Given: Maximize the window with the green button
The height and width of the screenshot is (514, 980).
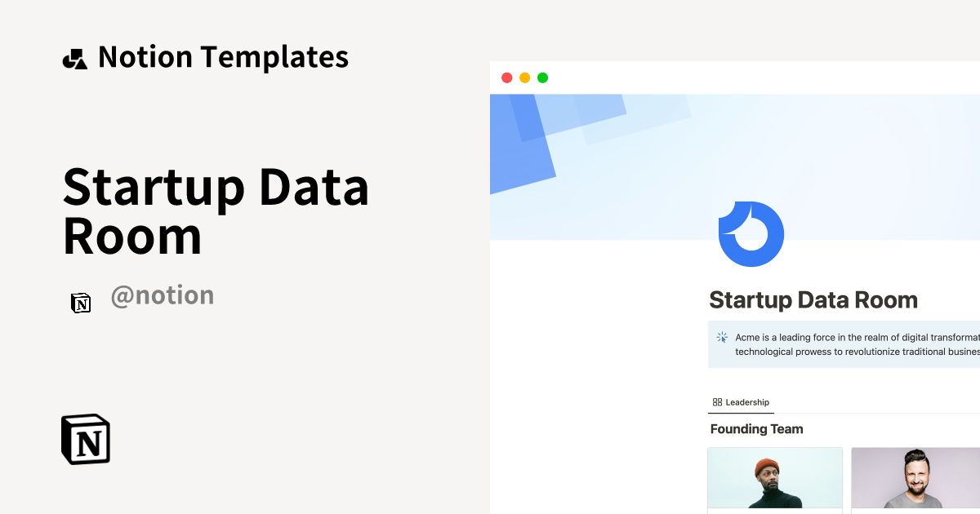Looking at the screenshot, I should (x=542, y=78).
